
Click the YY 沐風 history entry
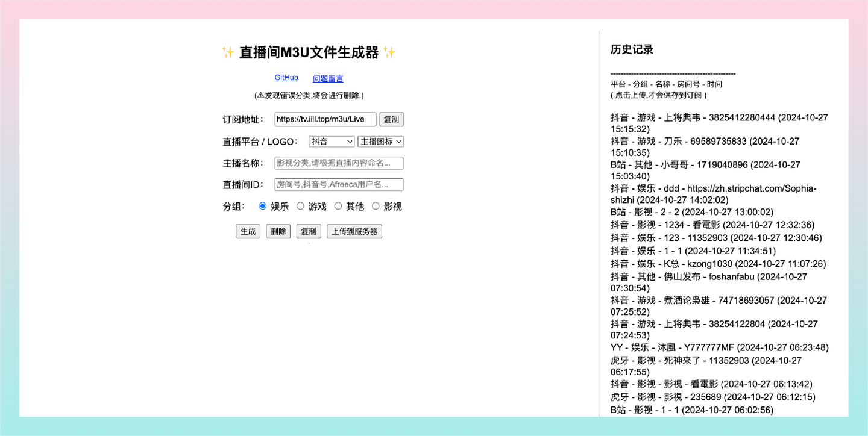(719, 347)
